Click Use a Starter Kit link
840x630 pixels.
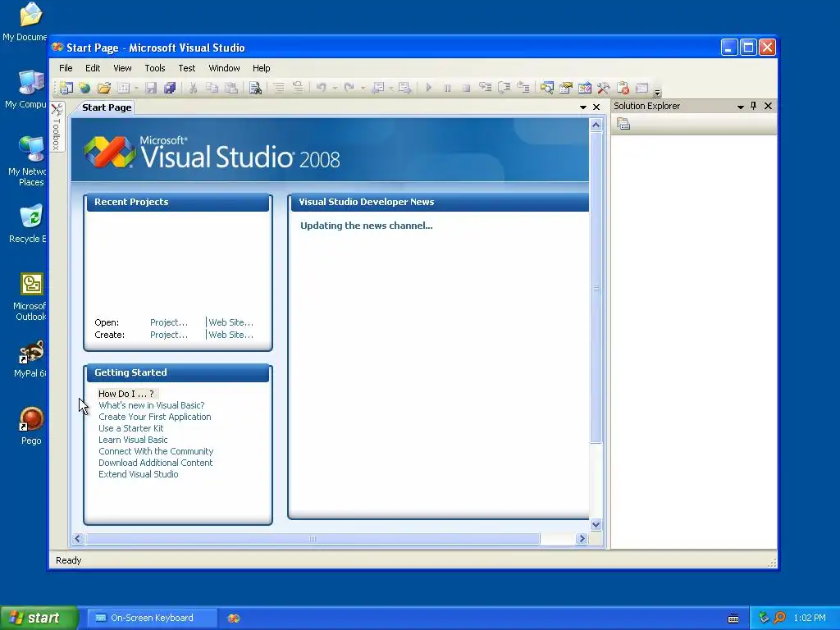tap(130, 428)
